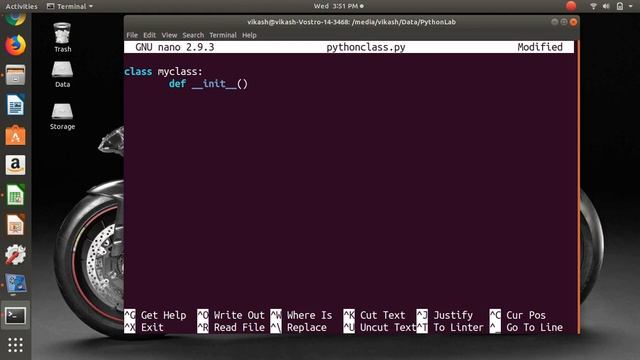Open the clock and calendar panel
640x360 pixels.
pos(338,6)
